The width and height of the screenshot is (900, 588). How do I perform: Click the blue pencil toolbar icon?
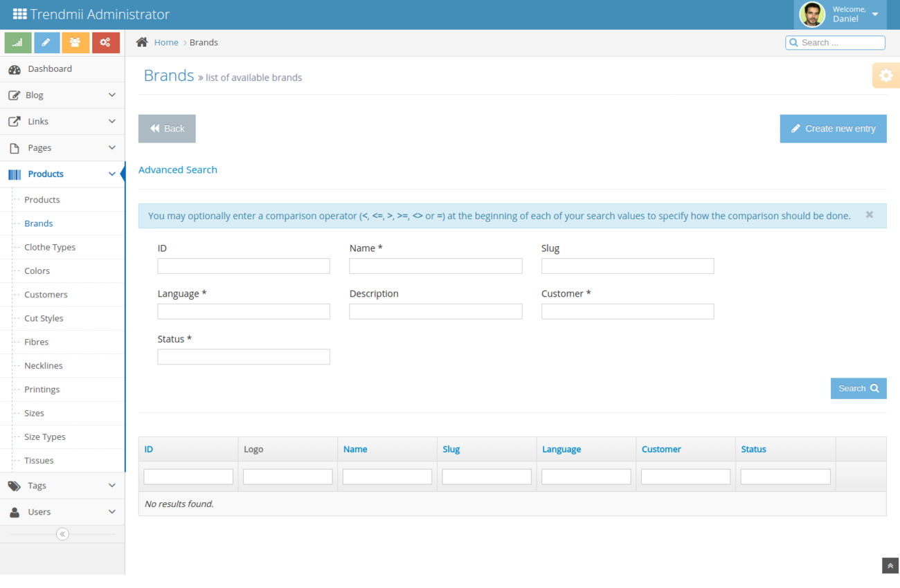click(46, 42)
